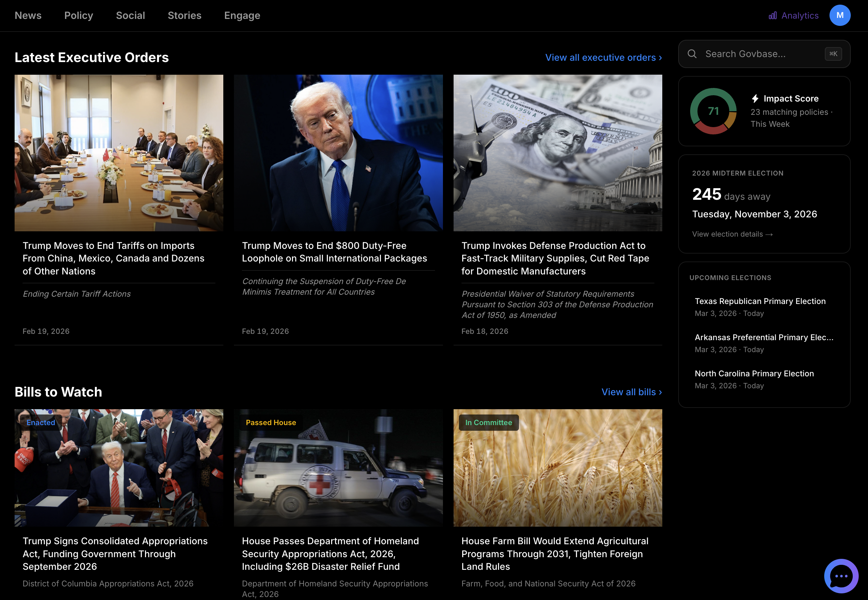Click the In Committee status badge

click(x=488, y=422)
